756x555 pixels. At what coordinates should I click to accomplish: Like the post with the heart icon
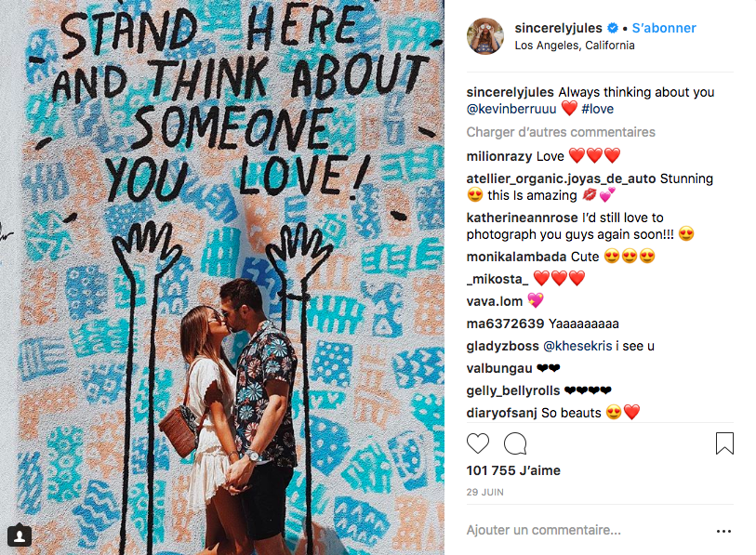tap(478, 443)
